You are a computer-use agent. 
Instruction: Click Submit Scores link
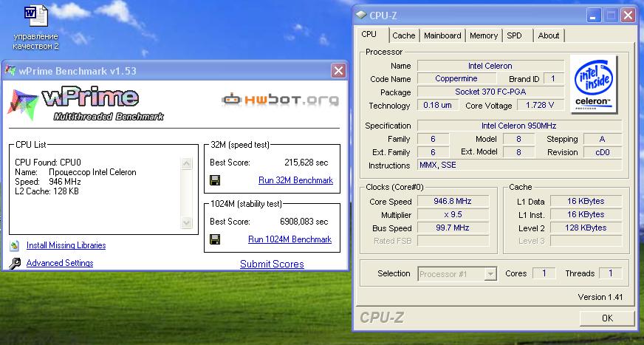272,264
